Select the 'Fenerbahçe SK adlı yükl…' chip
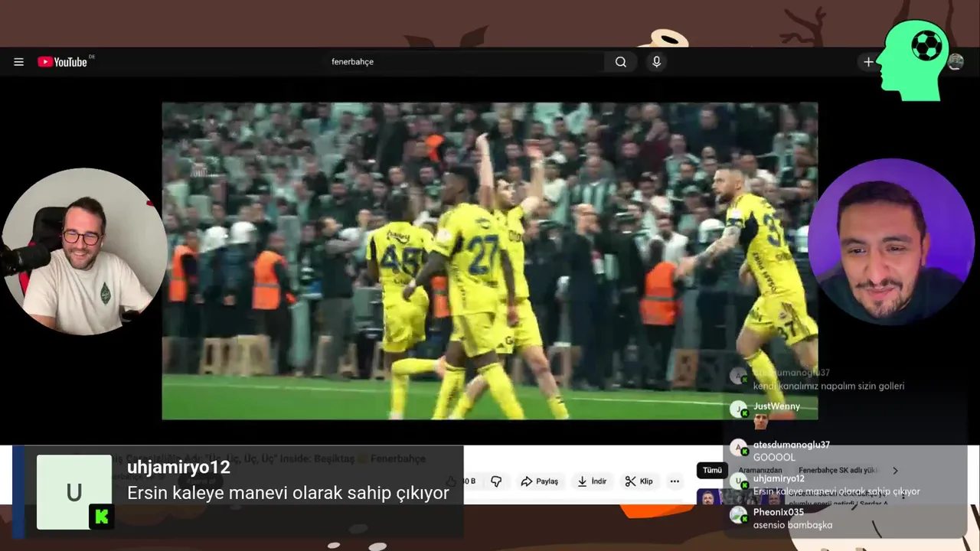 click(838, 470)
